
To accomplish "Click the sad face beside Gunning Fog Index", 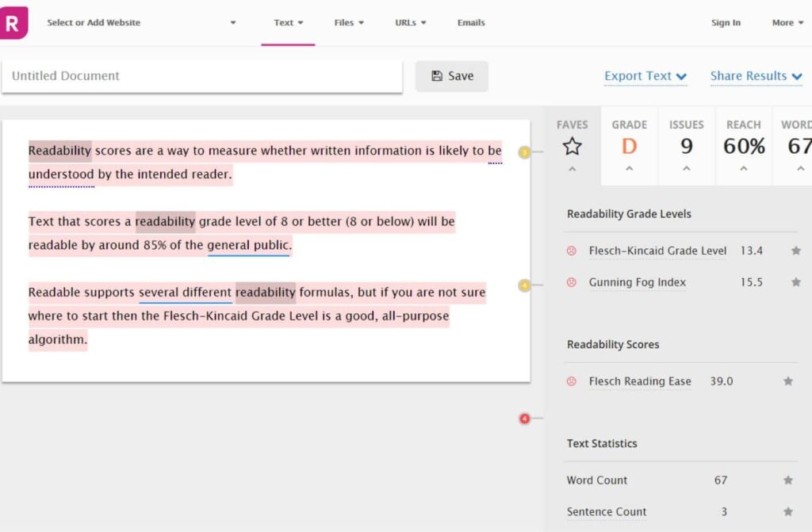I will point(570,282).
